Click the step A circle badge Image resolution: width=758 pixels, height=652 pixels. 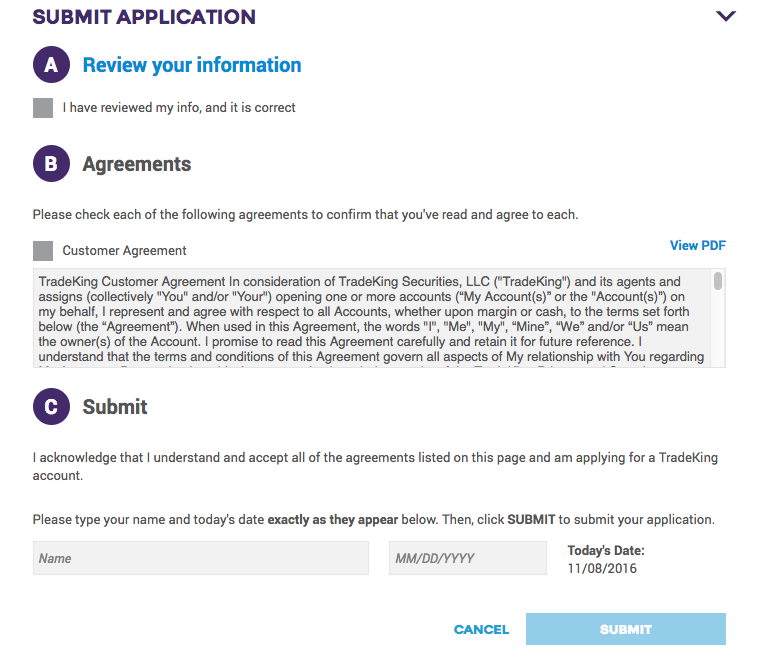pyautogui.click(x=51, y=65)
